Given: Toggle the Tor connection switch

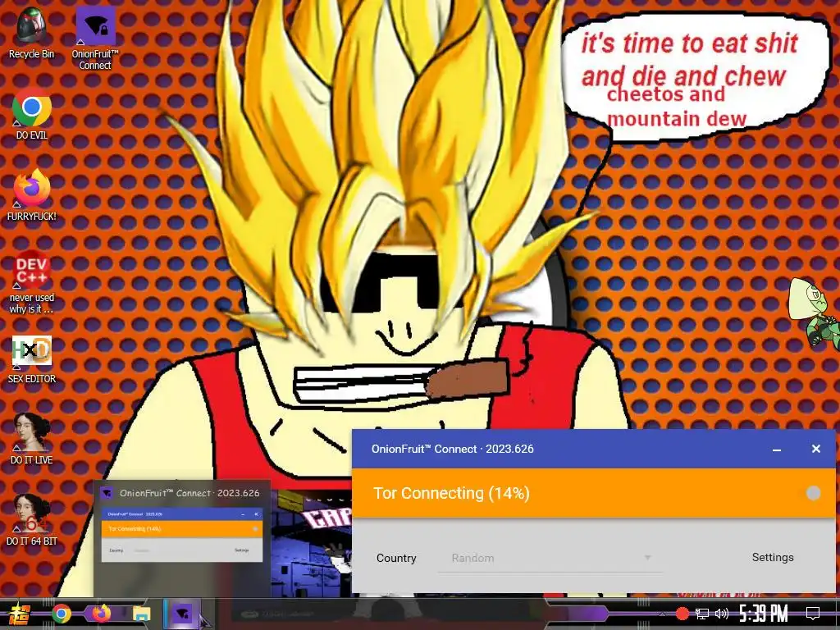Looking at the screenshot, I should [x=813, y=493].
